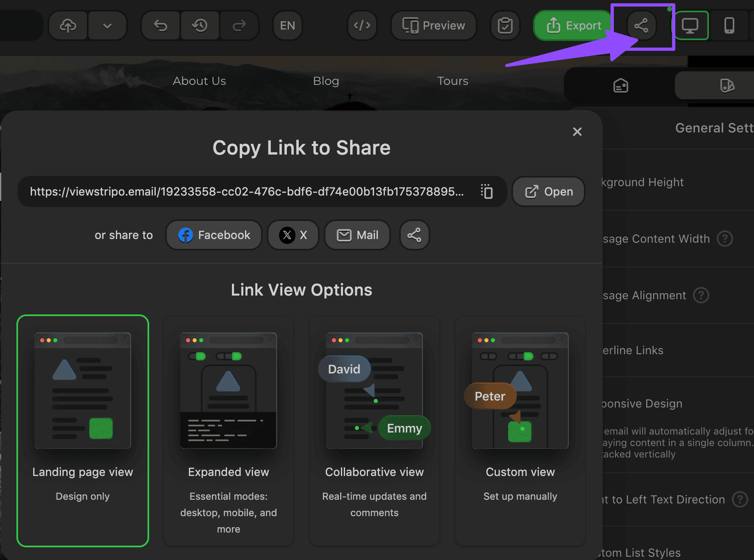Open the HTML code editor
This screenshot has height=560, width=754.
pyautogui.click(x=362, y=25)
